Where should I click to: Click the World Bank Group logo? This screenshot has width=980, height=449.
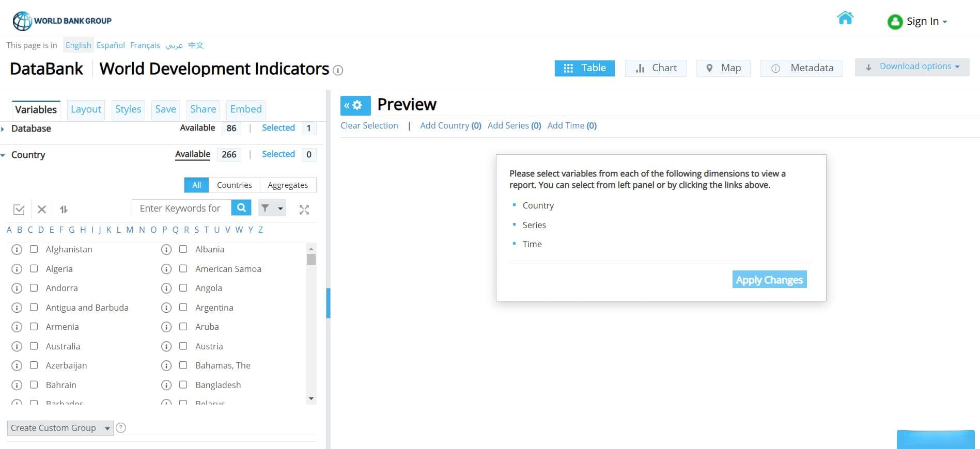pos(62,21)
